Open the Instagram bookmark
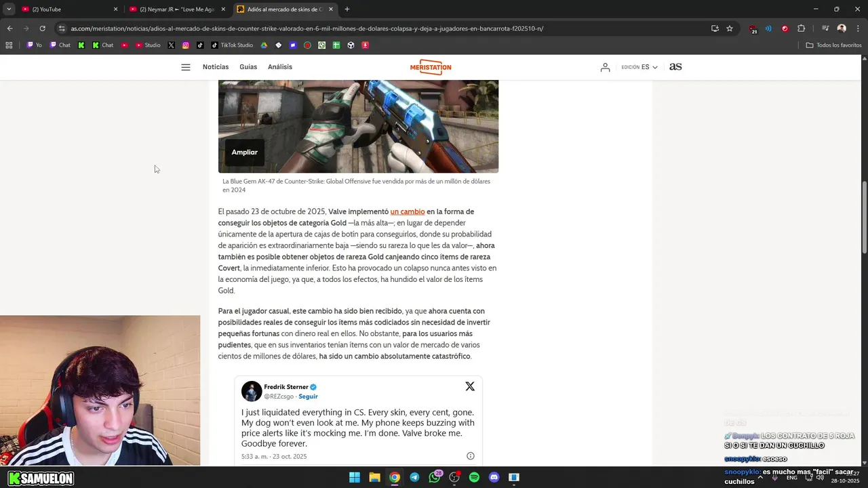 point(186,45)
